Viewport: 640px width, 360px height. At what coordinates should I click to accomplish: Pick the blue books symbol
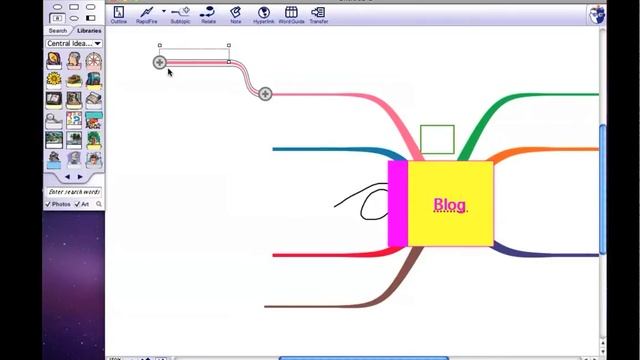pos(93,80)
